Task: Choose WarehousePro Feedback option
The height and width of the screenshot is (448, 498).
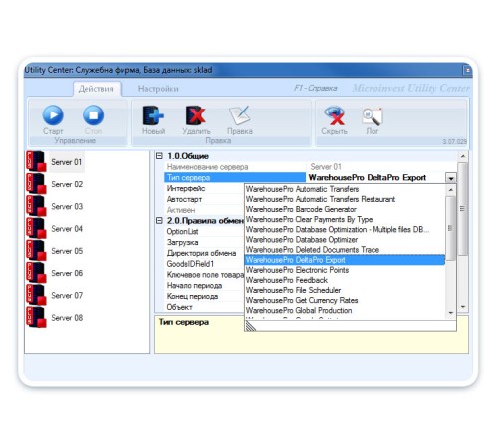Action: click(345, 280)
